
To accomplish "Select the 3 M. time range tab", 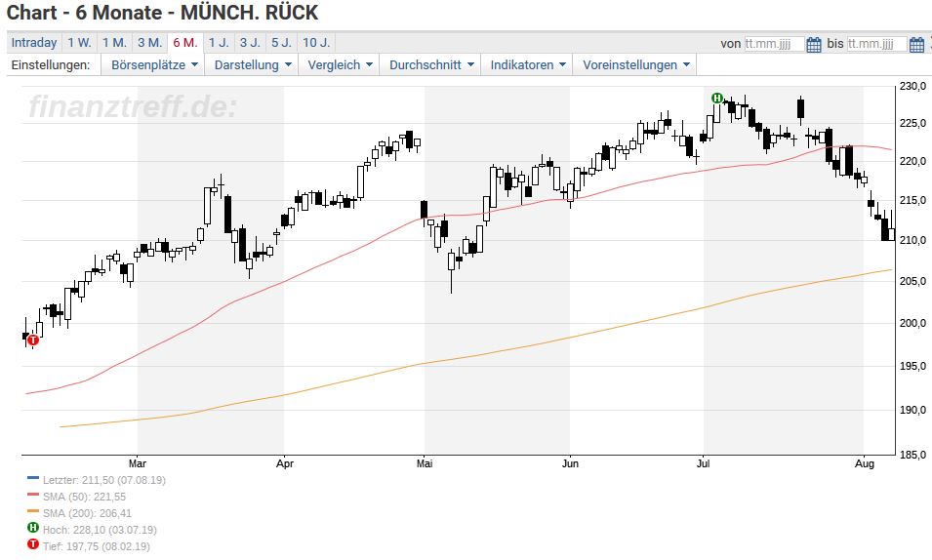I will [149, 43].
